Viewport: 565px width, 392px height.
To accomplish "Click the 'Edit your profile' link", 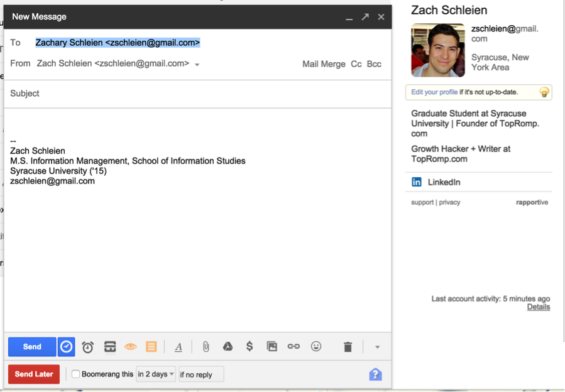I will tap(434, 92).
